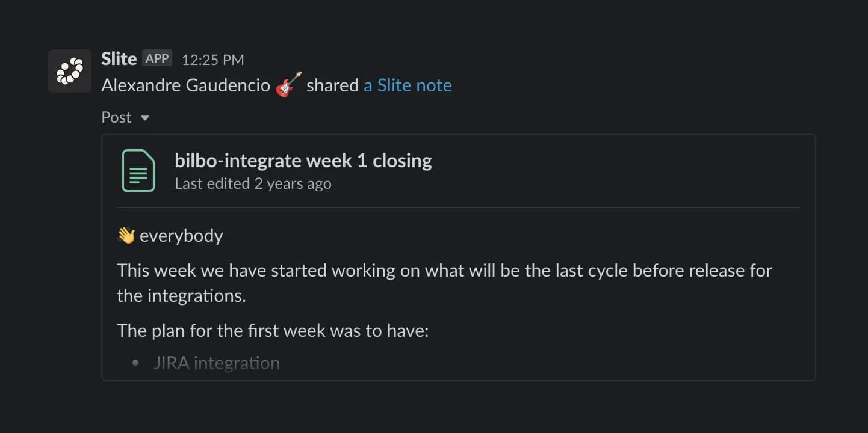Click the 12:25 PM timestamp
The image size is (868, 433).
click(x=212, y=59)
